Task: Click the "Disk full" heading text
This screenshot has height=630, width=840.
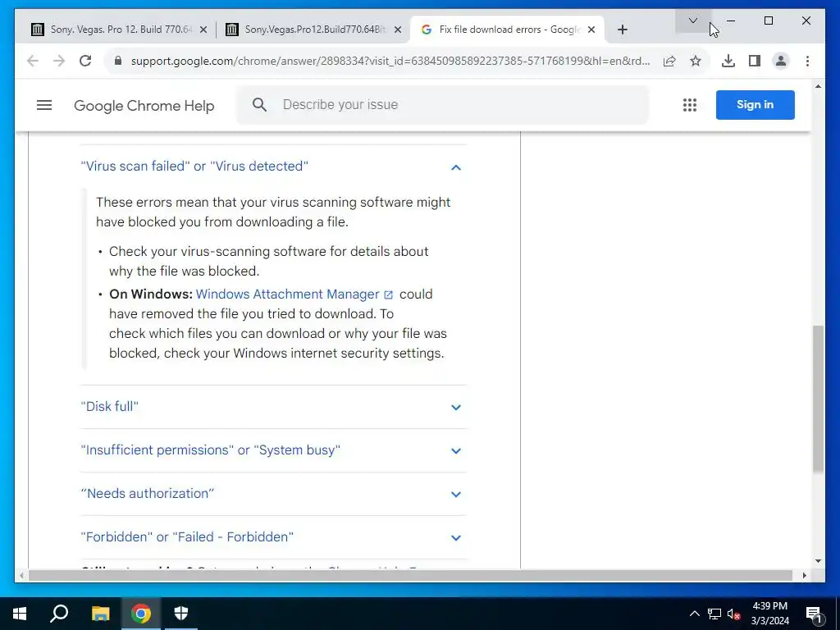Action: [109, 406]
